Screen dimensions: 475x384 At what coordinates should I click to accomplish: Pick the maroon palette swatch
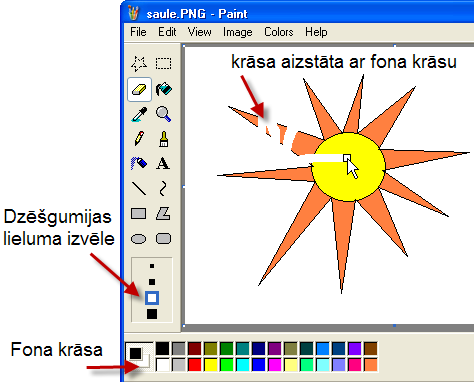[x=195, y=349]
